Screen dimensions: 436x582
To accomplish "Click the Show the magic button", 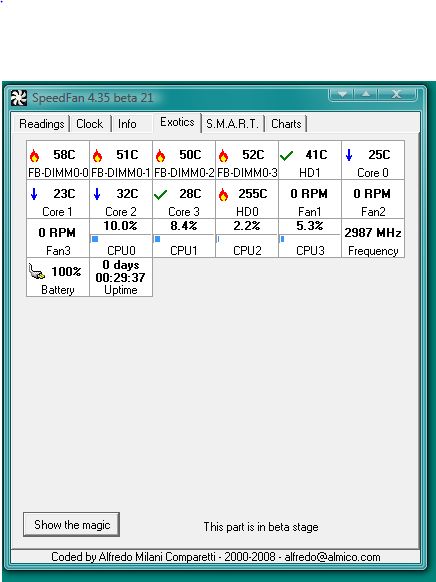I will click(72, 524).
